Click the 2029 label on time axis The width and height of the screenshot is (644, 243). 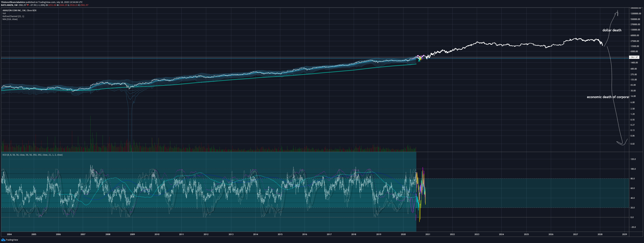click(x=625, y=235)
